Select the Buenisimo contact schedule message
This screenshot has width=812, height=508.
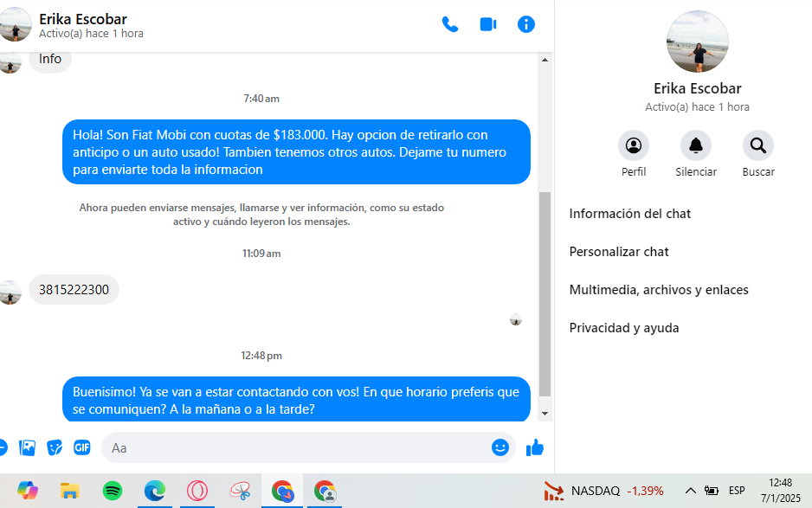click(x=296, y=400)
